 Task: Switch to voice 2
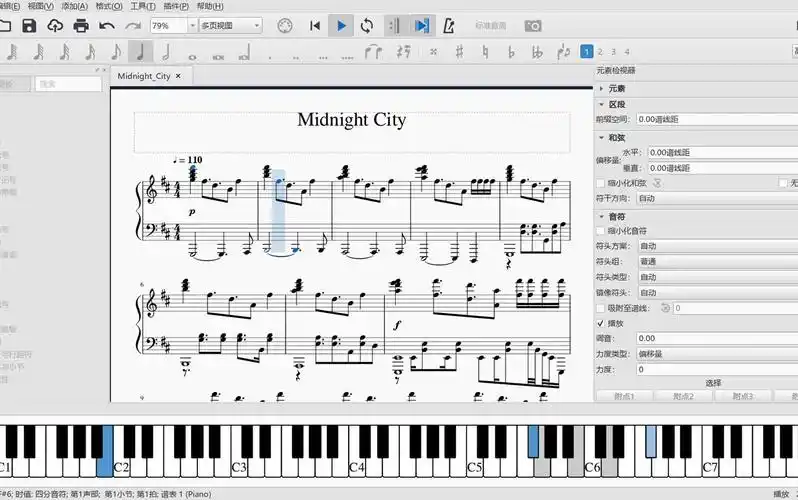(600, 52)
